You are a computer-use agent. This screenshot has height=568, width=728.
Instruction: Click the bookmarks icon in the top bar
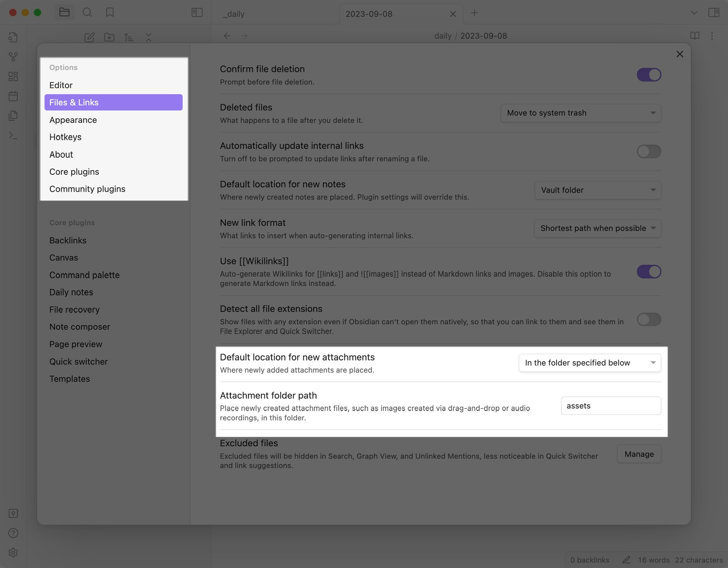(110, 13)
